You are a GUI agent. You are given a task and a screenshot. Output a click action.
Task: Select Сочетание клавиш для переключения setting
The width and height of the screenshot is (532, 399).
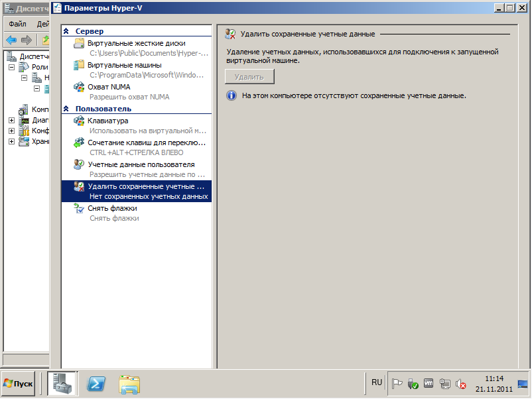137,147
